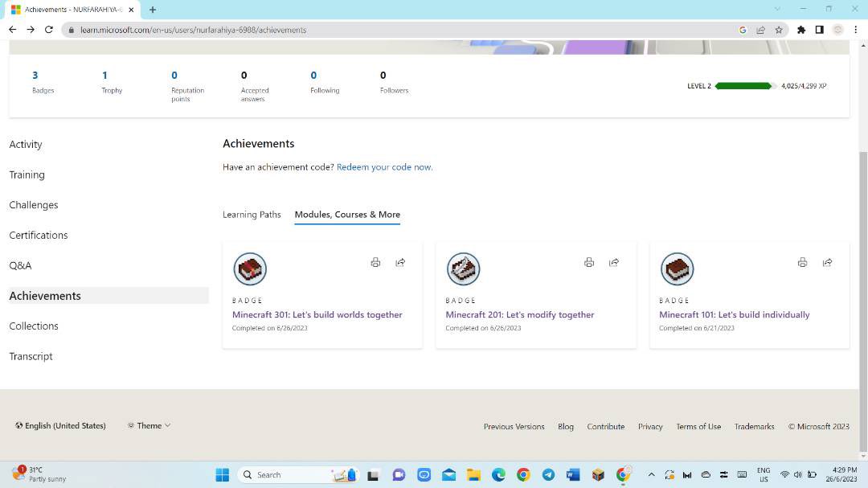Open Minecraft 201: Let's modify together
The height and width of the screenshot is (488, 868).
pyautogui.click(x=519, y=314)
